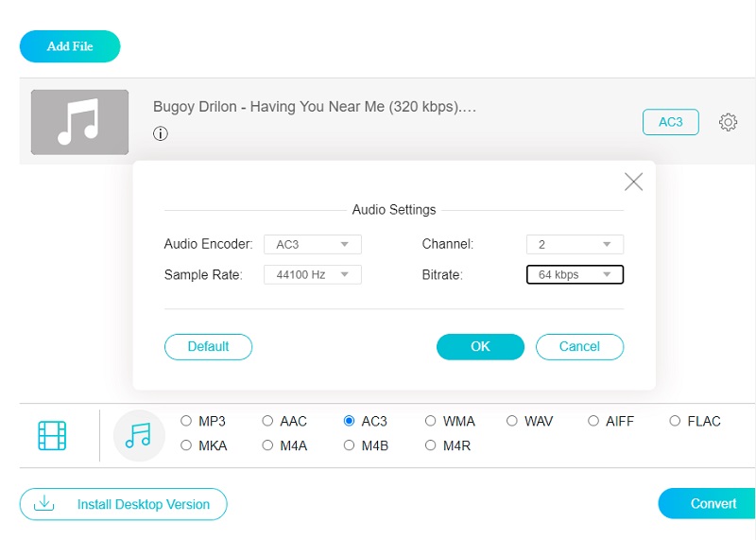This screenshot has height=540, width=756.
Task: Close the Audio Settings dialog with the X
Action: (633, 182)
